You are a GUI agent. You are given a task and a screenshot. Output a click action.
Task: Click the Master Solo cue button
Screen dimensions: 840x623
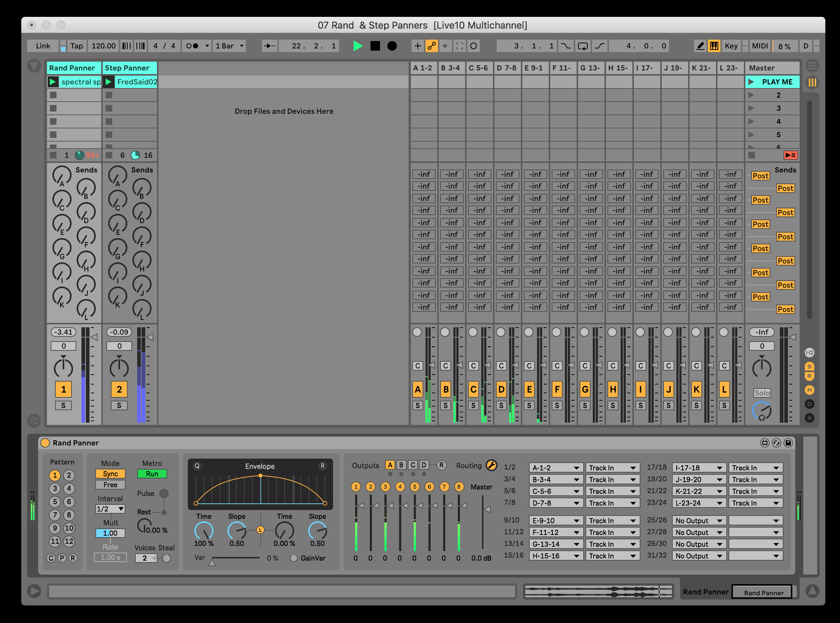click(762, 393)
